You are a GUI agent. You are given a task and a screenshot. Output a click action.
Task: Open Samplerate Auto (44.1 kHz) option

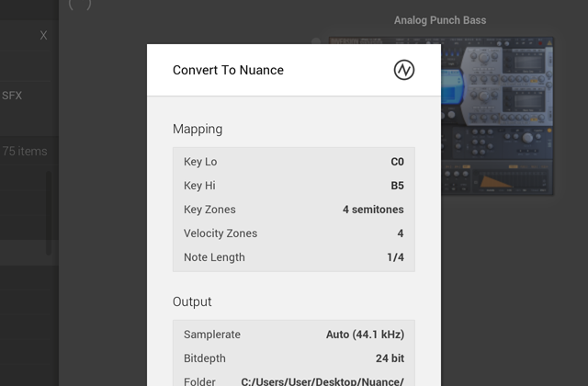(365, 335)
